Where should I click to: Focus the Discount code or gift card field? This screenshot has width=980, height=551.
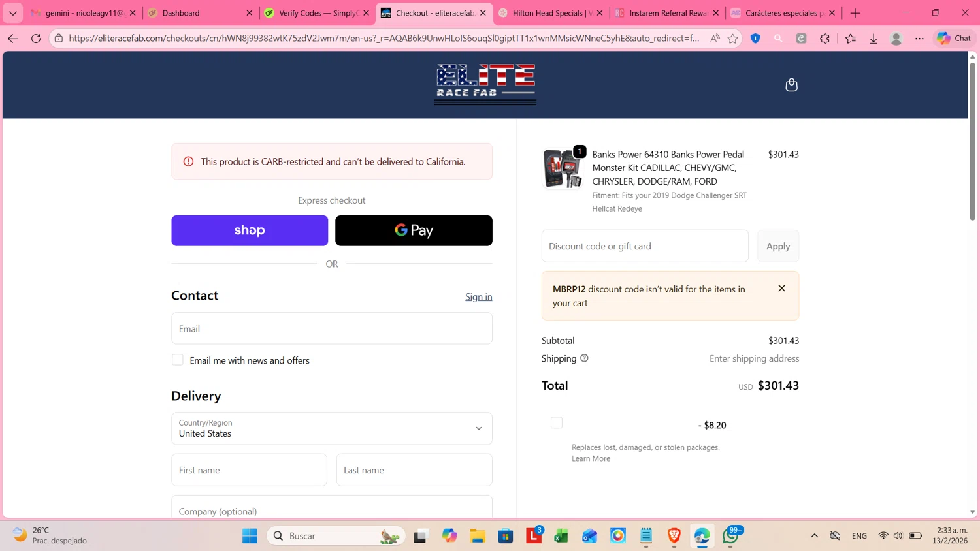(645, 246)
